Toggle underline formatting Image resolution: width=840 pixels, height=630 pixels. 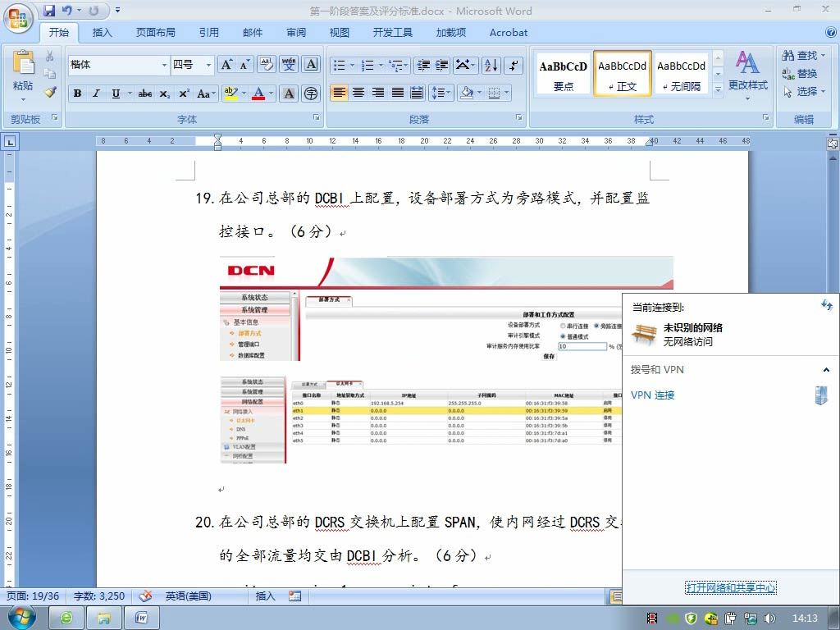pyautogui.click(x=116, y=94)
